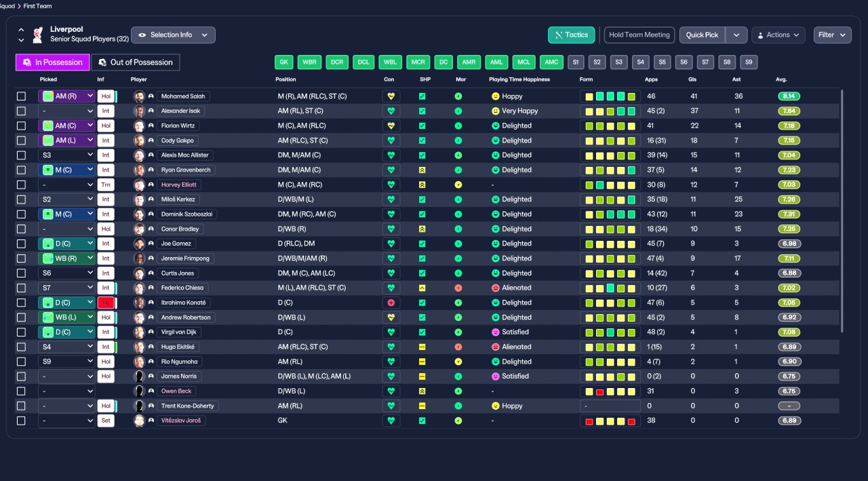Tick the checkbox for Virgil van Dijk

(21, 332)
